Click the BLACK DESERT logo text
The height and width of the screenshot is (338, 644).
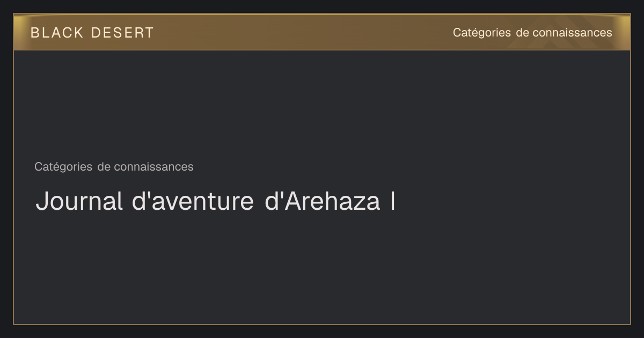click(x=92, y=33)
